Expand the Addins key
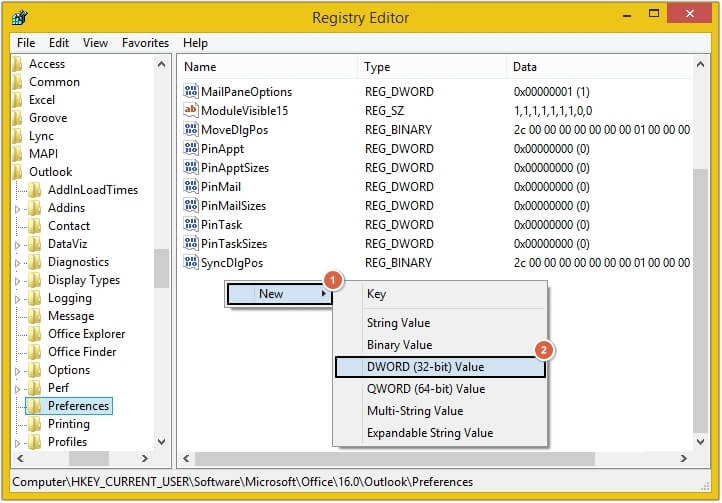 point(17,209)
